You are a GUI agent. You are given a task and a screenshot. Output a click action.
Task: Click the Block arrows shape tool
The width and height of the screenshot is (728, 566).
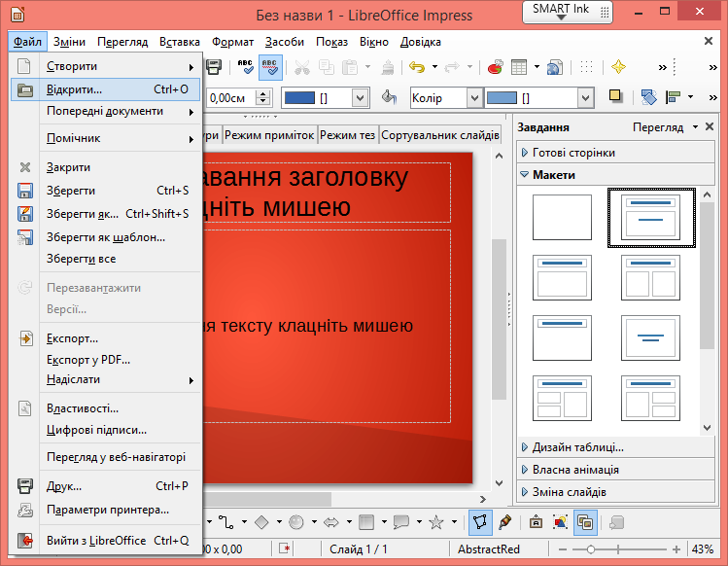pos(330,522)
